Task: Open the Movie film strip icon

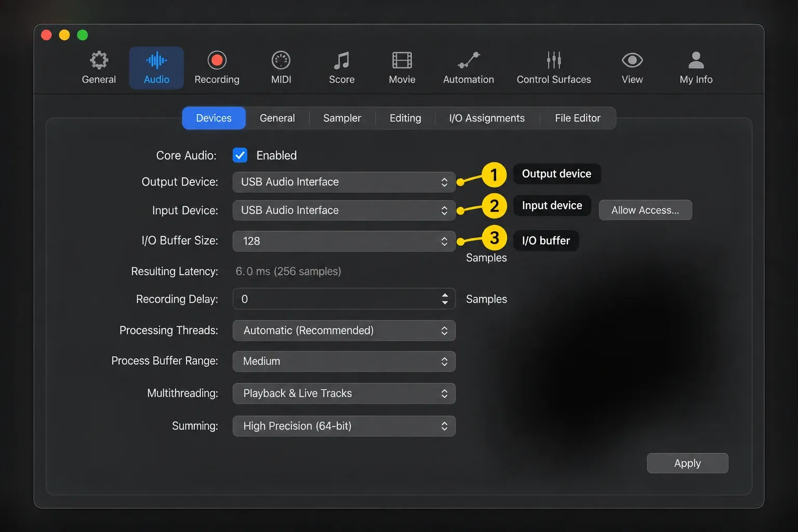Action: [x=402, y=60]
